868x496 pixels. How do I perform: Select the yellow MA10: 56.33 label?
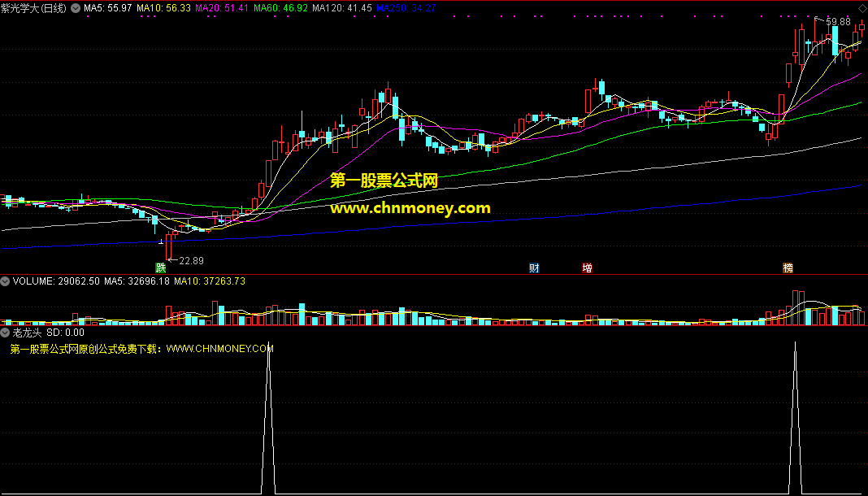pyautogui.click(x=163, y=8)
